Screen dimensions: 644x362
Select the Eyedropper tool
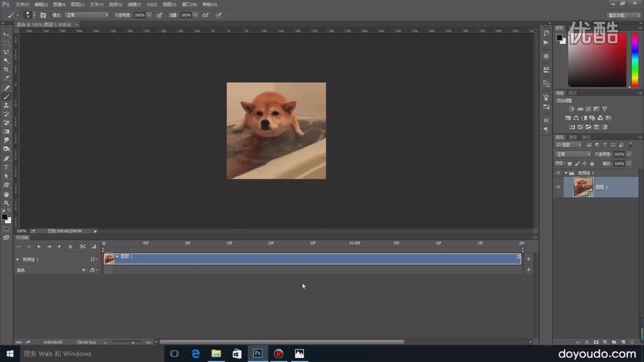[x=7, y=78]
